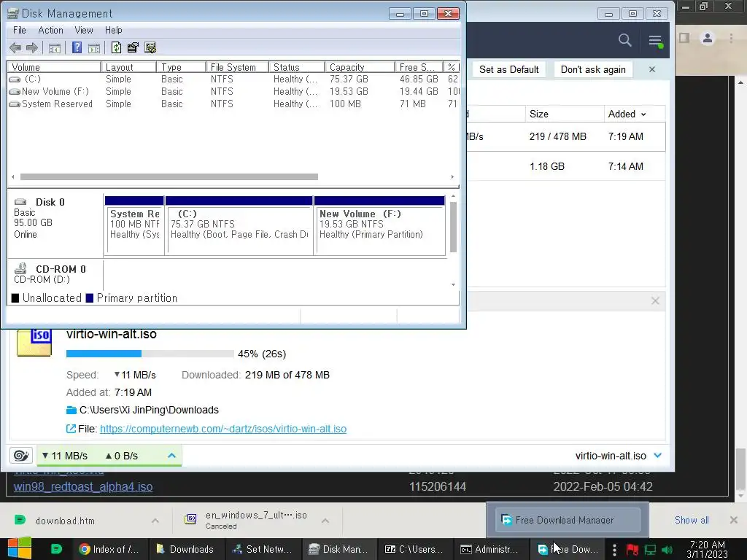Toggle Show/Hide Action Pane toolbar icon
Screen dimensions: 747x560
(x=94, y=47)
